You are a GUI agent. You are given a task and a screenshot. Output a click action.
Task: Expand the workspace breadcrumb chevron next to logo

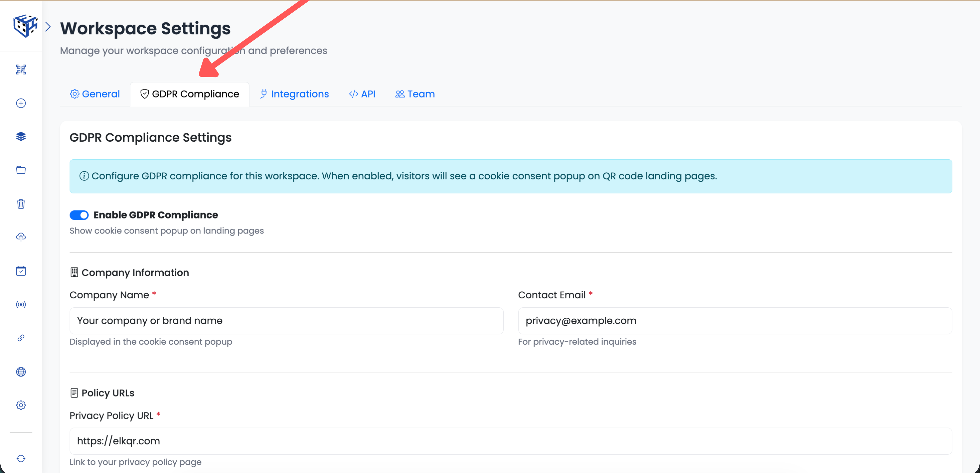(48, 26)
